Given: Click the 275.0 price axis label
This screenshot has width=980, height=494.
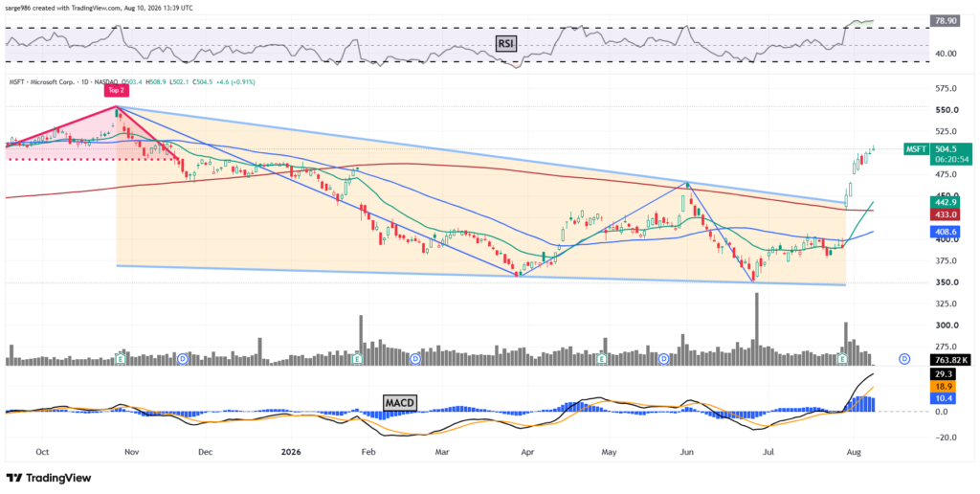Looking at the screenshot, I should tap(946, 347).
